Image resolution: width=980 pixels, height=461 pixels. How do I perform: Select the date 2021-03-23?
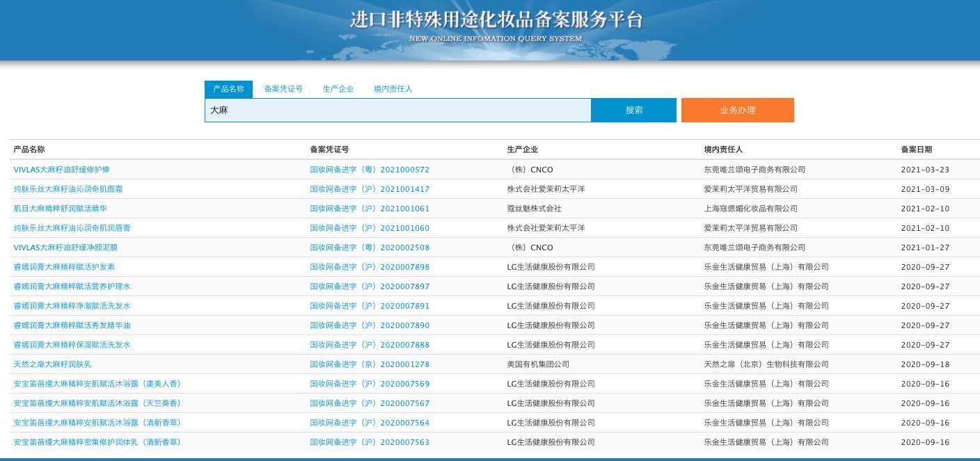point(925,170)
